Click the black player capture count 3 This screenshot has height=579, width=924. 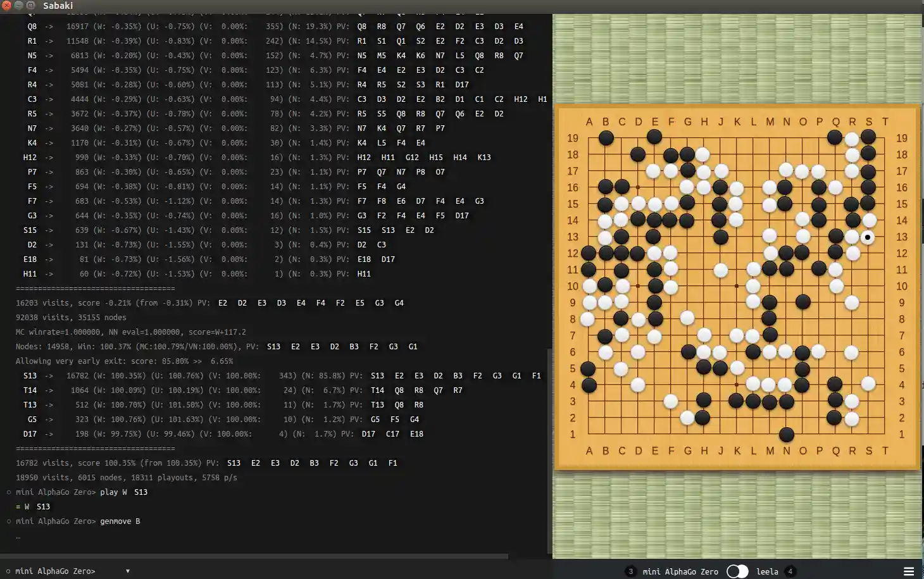click(630, 571)
